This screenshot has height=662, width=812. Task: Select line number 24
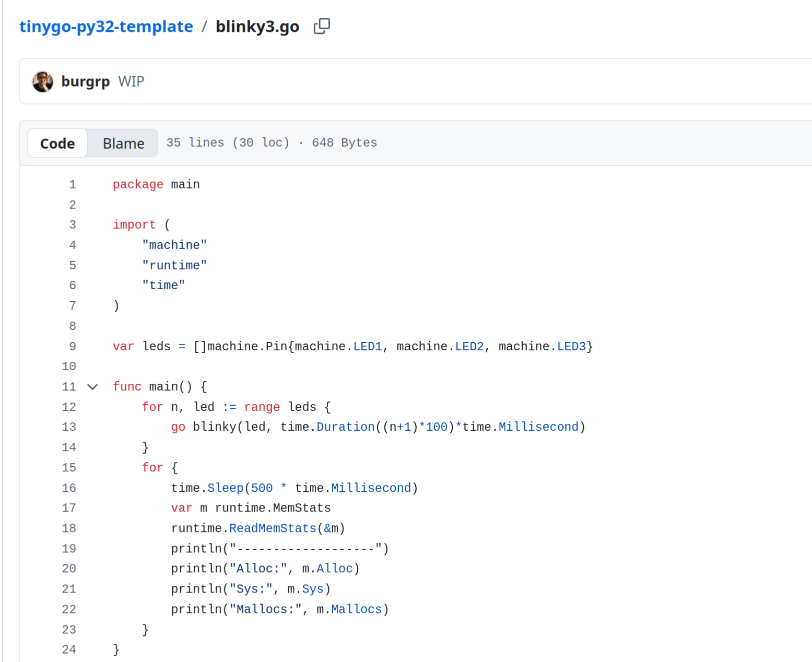tap(69, 650)
